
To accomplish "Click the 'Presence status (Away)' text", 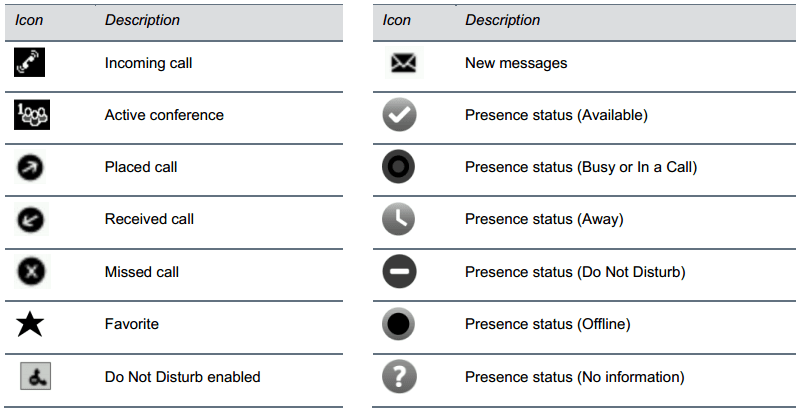I will [x=544, y=219].
